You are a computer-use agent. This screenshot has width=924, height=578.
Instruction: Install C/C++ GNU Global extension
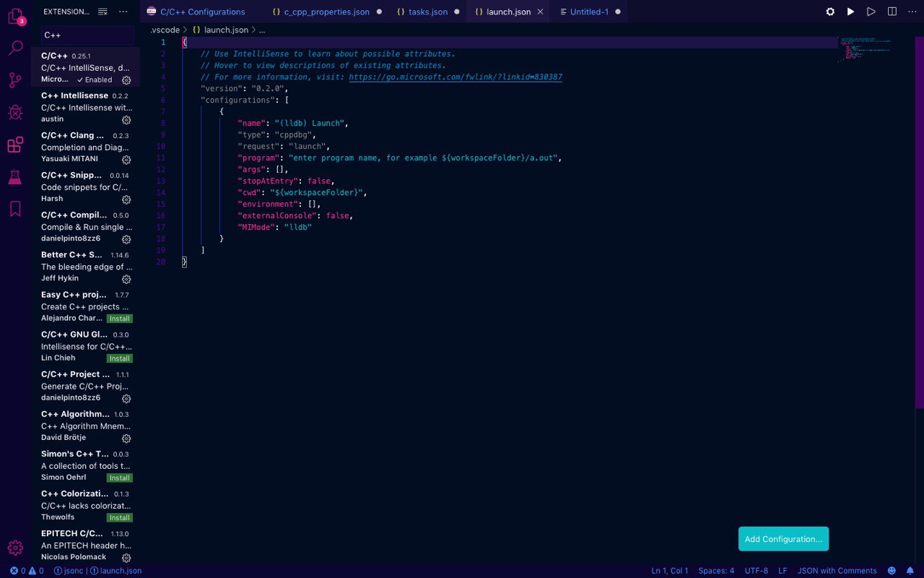(119, 358)
